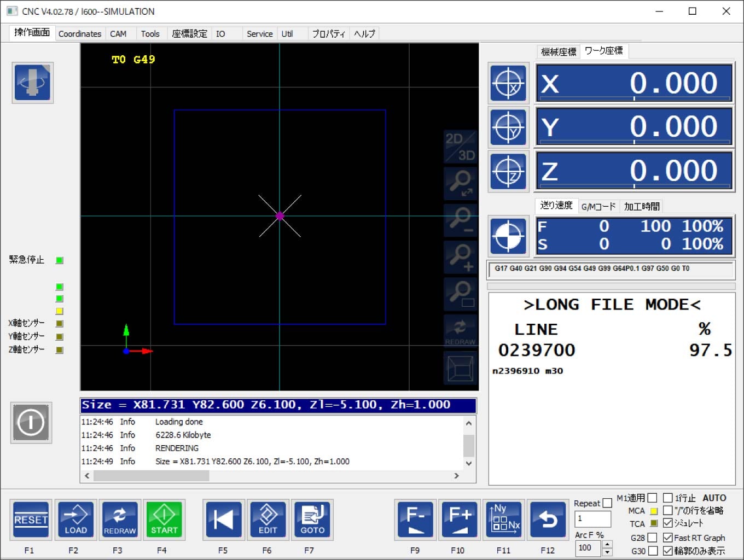This screenshot has height=560, width=744.
Task: Switch to the 機械座標 tab
Action: [558, 52]
